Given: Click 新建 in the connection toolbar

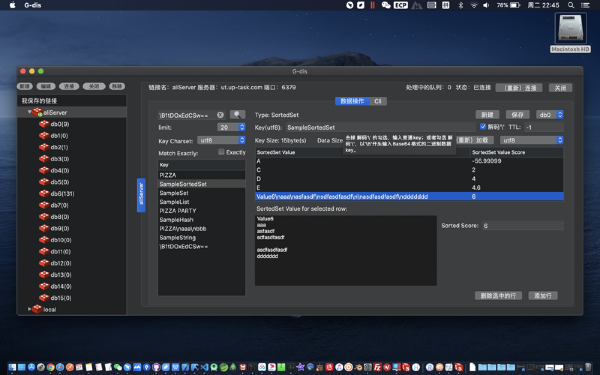Looking at the screenshot, I should point(24,86).
